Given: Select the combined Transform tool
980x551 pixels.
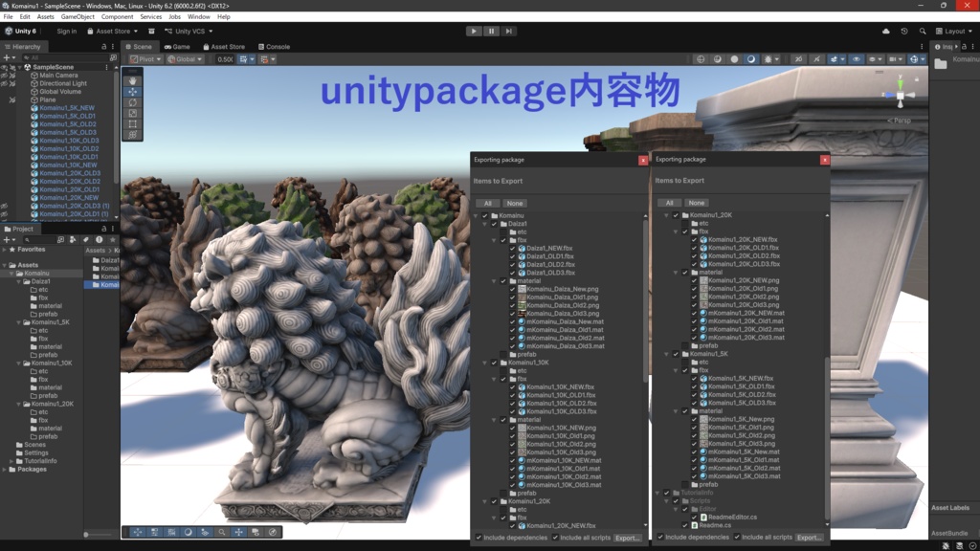Looking at the screenshot, I should (x=132, y=134).
